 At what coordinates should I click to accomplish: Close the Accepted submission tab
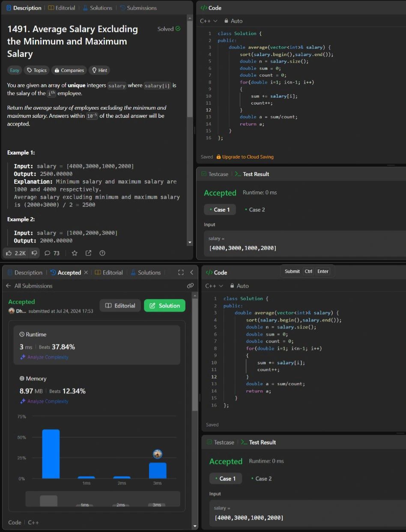(86, 272)
